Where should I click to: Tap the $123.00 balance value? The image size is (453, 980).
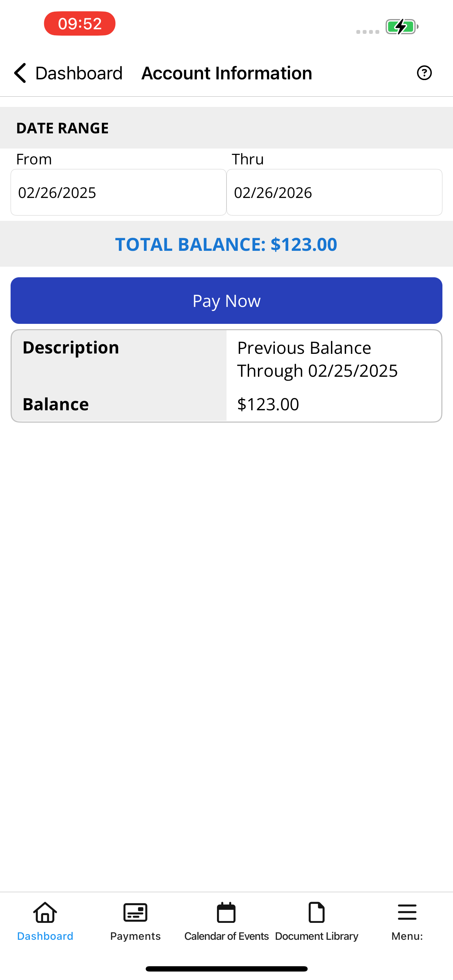[268, 404]
